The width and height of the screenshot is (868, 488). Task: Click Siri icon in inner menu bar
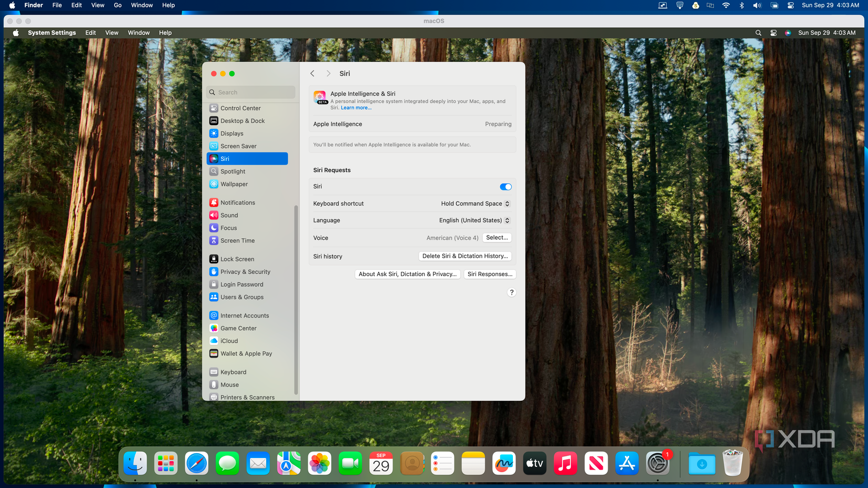[788, 33]
